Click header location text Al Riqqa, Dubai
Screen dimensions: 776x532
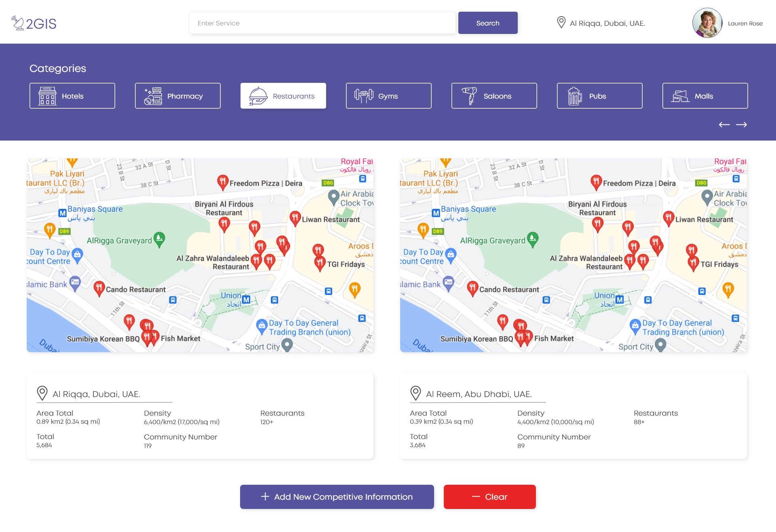point(607,23)
